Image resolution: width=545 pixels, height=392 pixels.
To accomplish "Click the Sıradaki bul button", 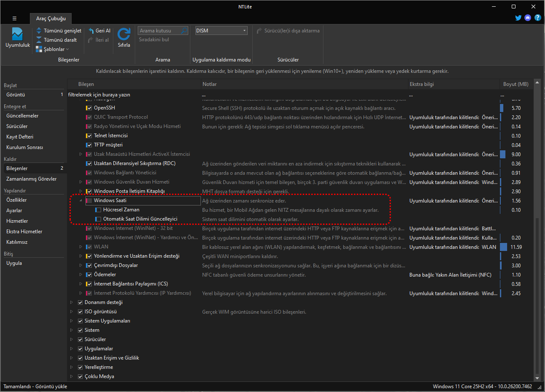I will [154, 40].
